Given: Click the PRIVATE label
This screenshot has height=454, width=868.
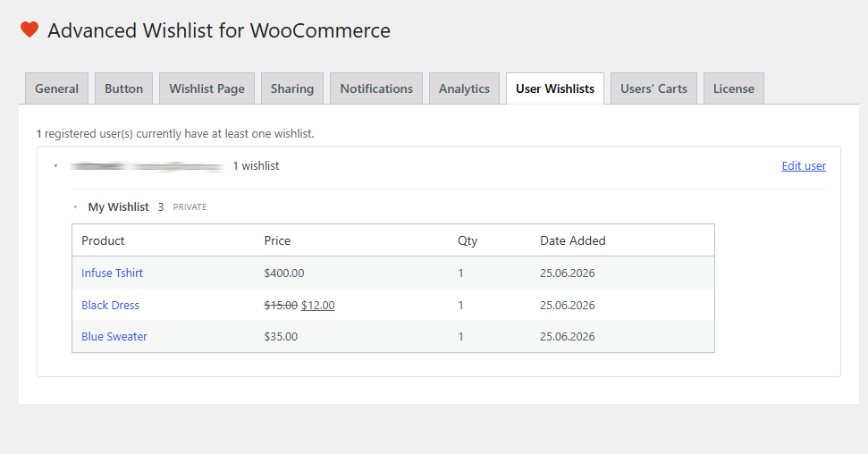Looking at the screenshot, I should click(x=190, y=207).
